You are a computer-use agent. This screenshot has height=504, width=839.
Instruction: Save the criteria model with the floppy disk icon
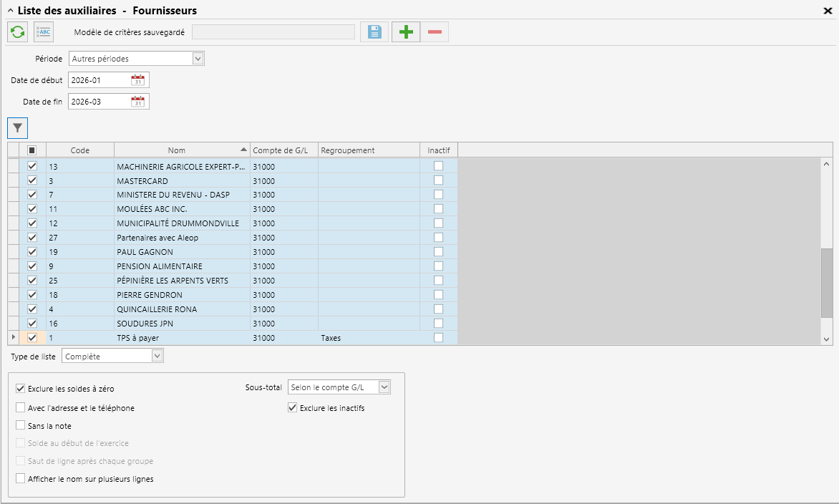(x=374, y=32)
